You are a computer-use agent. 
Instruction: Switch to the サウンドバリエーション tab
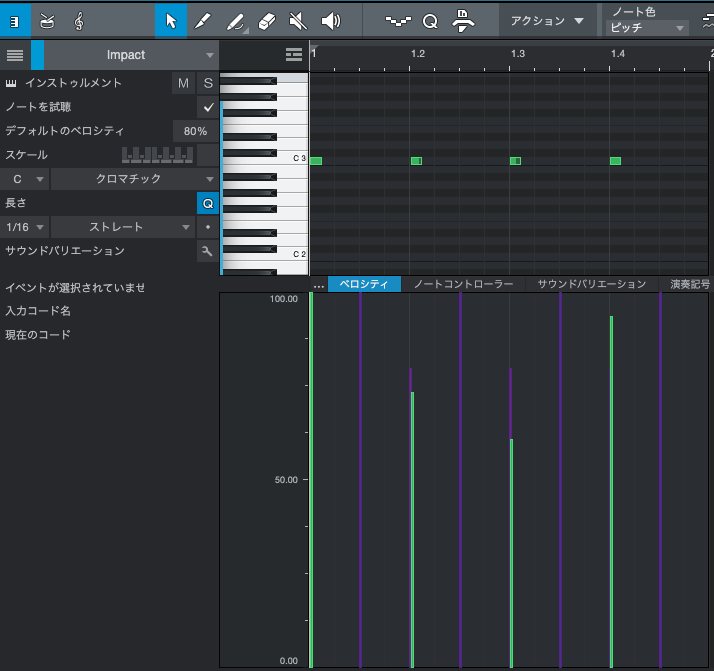point(591,284)
